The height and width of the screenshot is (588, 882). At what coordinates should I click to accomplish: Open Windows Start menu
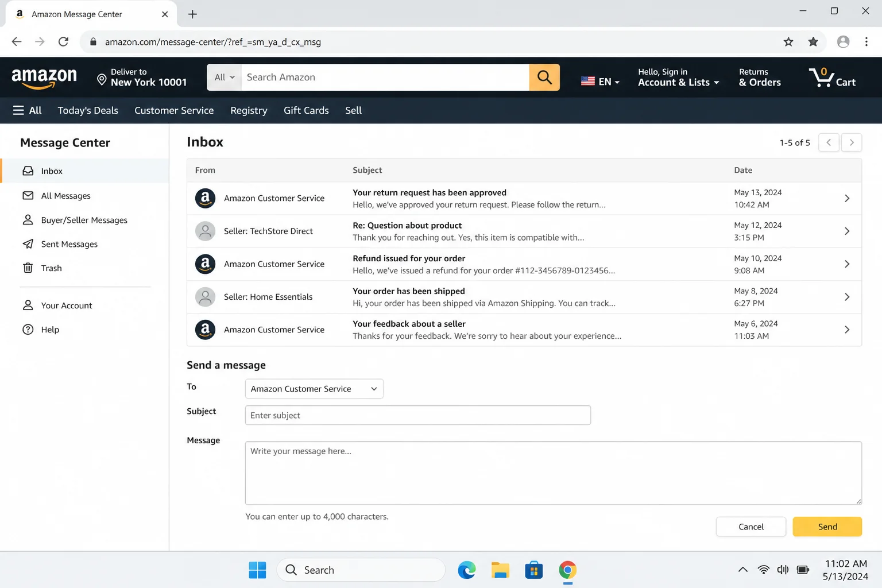pyautogui.click(x=257, y=570)
